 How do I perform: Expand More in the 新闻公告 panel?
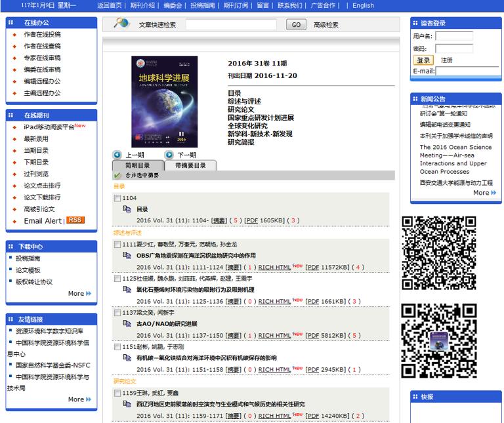(484, 193)
